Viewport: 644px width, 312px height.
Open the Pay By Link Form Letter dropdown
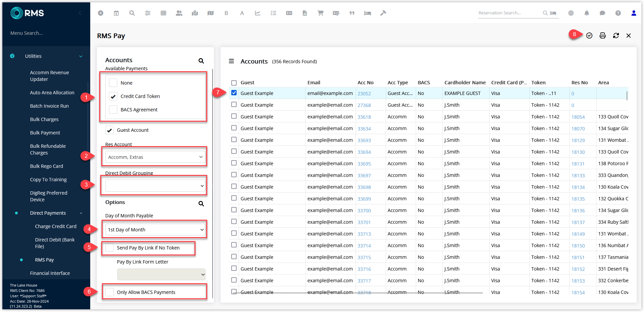point(161,274)
